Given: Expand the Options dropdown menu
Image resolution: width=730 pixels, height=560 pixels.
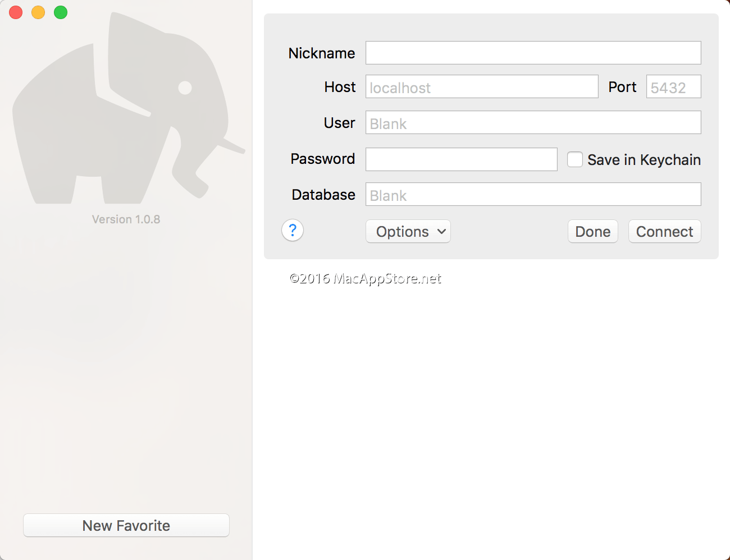Looking at the screenshot, I should [408, 231].
